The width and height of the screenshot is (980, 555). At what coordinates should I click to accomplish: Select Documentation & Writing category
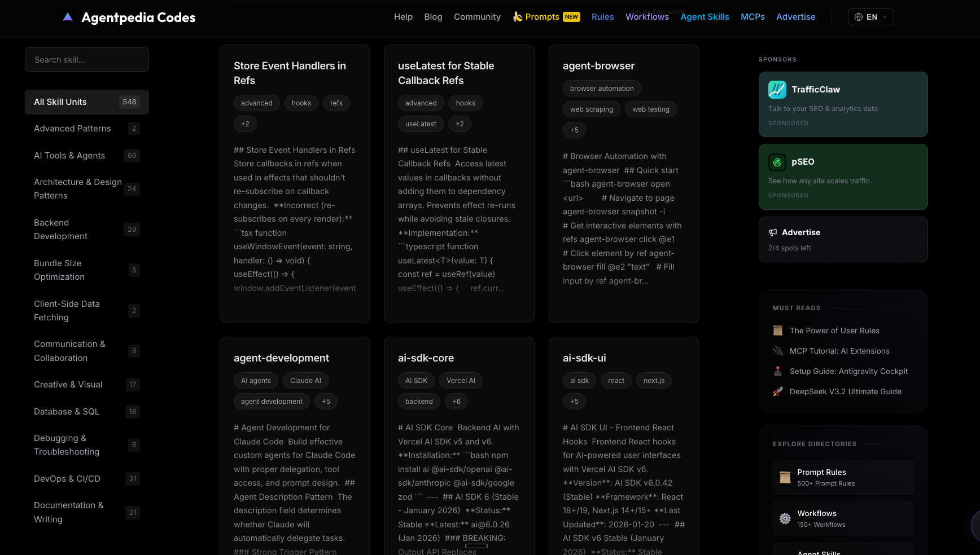(87, 512)
